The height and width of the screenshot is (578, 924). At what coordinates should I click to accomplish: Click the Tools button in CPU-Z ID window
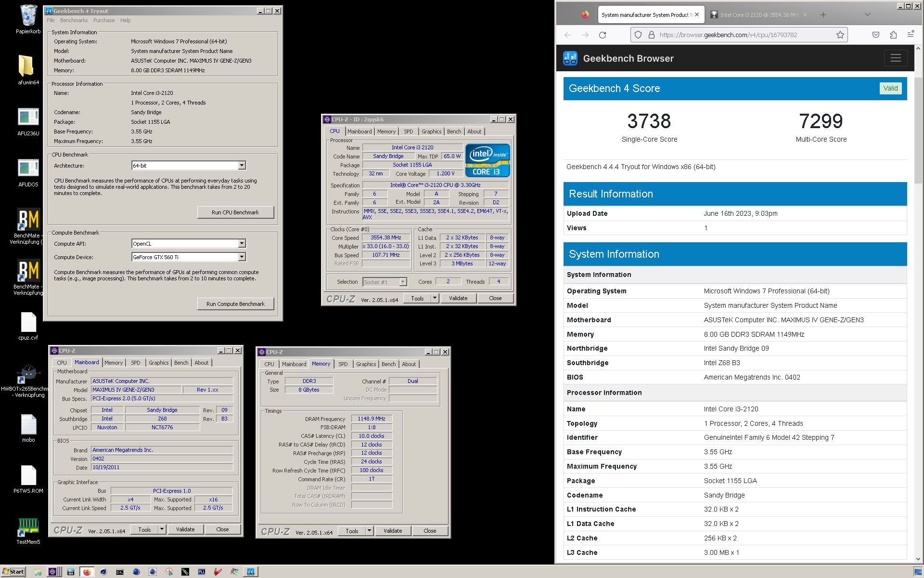pos(417,298)
